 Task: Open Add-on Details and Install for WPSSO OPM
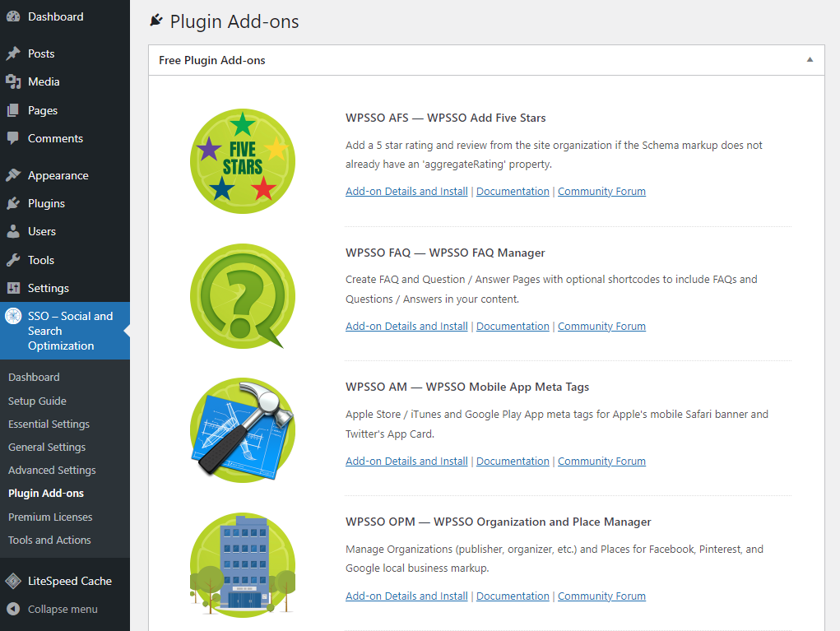(406, 596)
